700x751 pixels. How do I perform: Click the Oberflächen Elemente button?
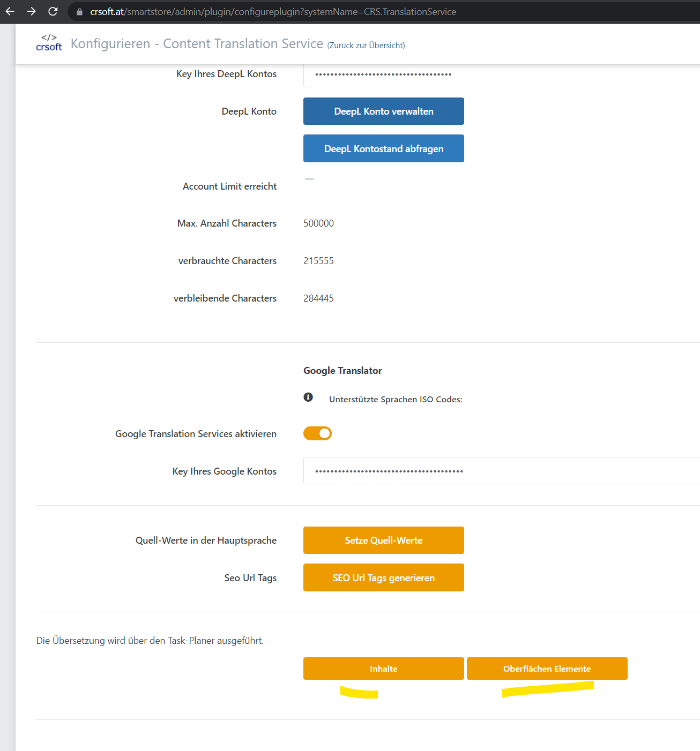(x=547, y=669)
